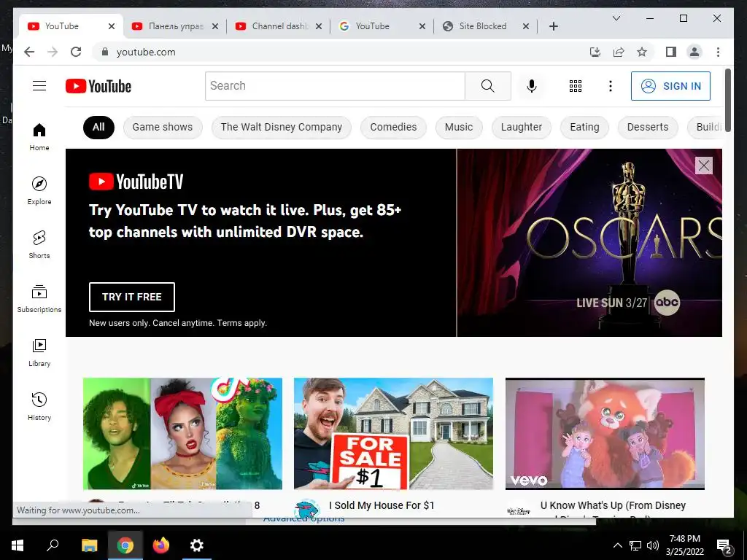This screenshot has width=747, height=560.
Task: Open File Explorer from the taskbar
Action: (89, 545)
